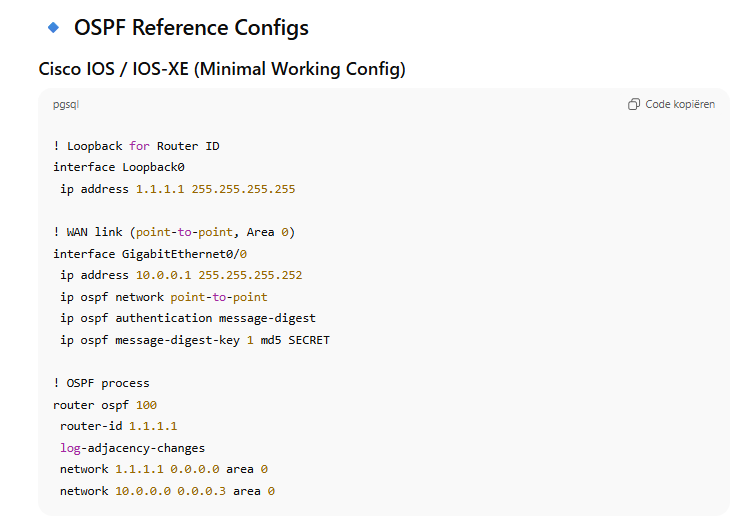This screenshot has width=747, height=529.
Task: Click the copy code icon
Action: 633,104
